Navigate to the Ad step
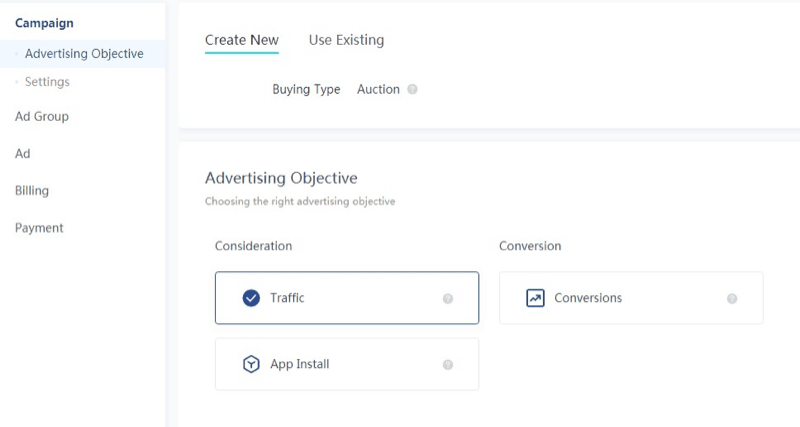 (23, 153)
